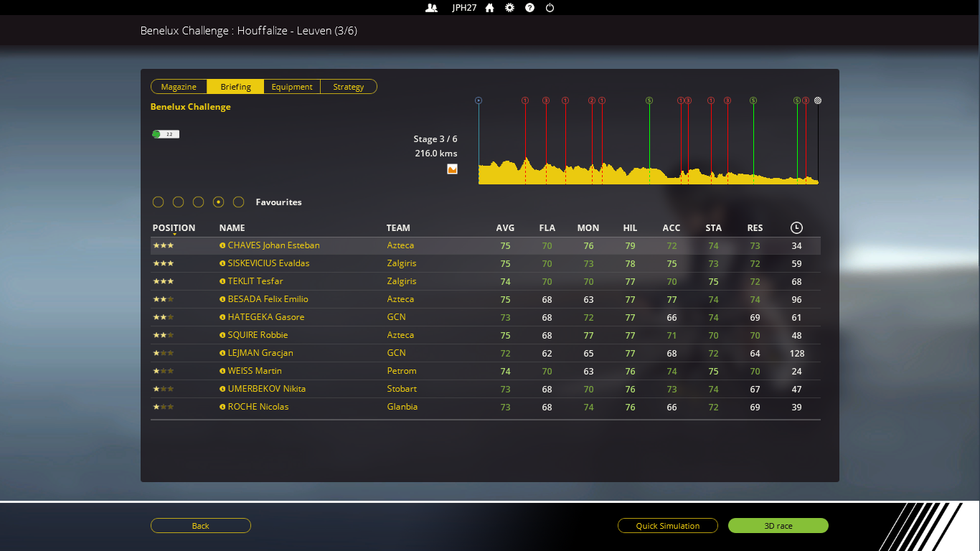Start the 3D race
Viewport: 980px width, 551px height.
pyautogui.click(x=778, y=526)
